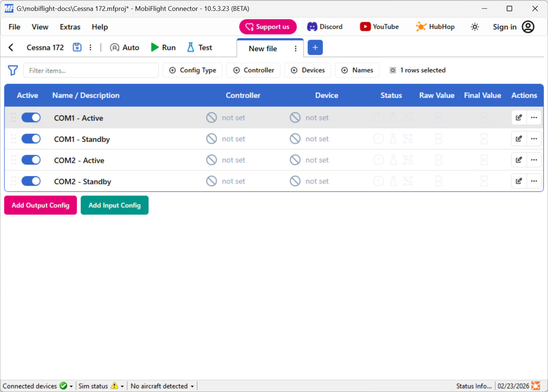This screenshot has height=392, width=548.
Task: Save the Cessna 172 project
Action: tap(77, 47)
